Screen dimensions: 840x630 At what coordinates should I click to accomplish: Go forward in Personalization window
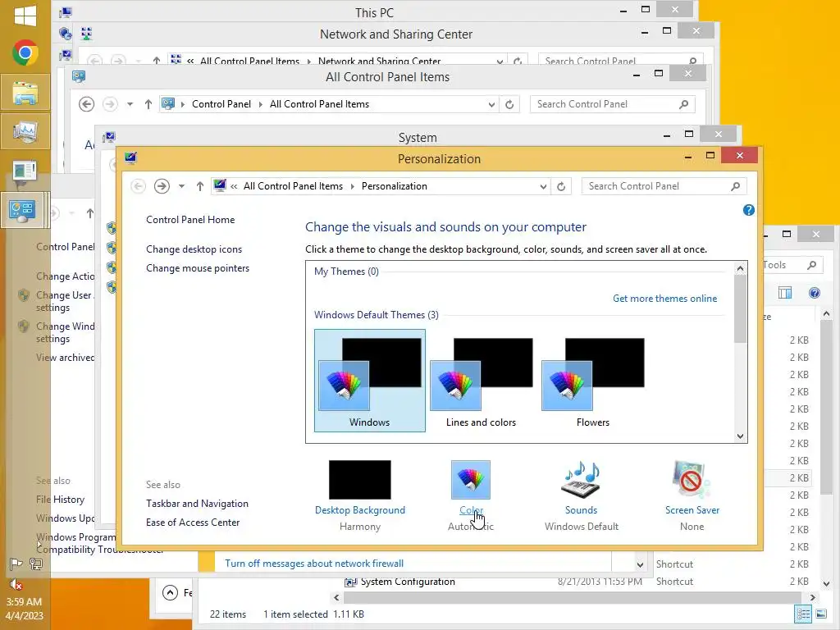click(162, 186)
